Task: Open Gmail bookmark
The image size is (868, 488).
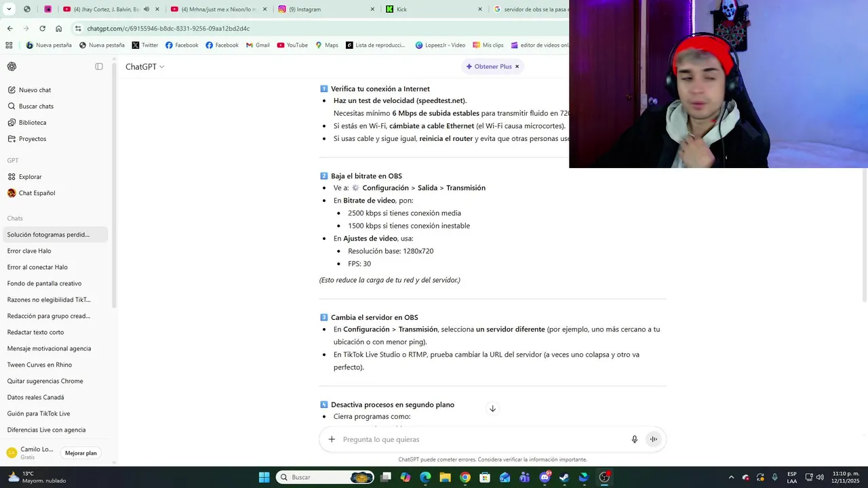Action: pos(258,45)
